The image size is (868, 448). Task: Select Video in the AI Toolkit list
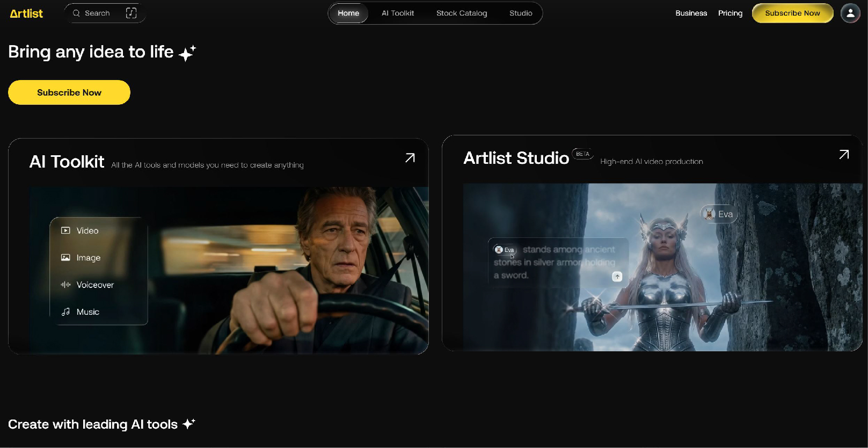(x=87, y=230)
